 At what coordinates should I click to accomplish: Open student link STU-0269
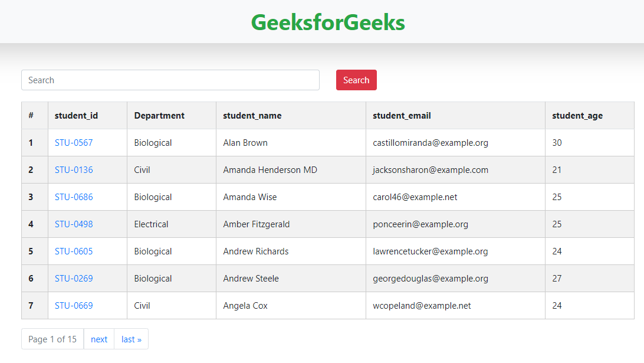pyautogui.click(x=74, y=279)
